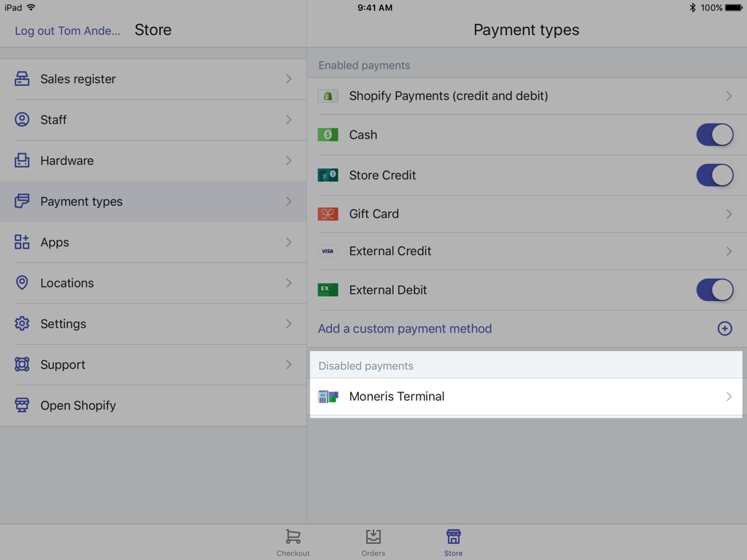Open External Credit settings chevron
Screen dimensions: 747x560
(x=728, y=251)
